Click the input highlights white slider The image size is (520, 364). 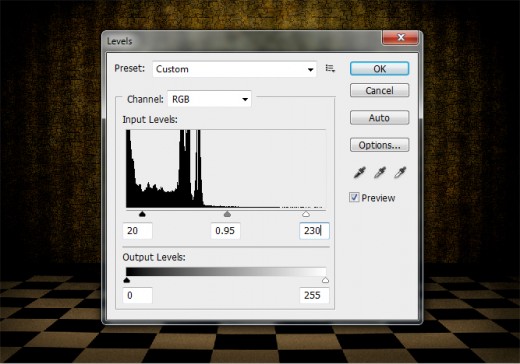click(x=306, y=214)
